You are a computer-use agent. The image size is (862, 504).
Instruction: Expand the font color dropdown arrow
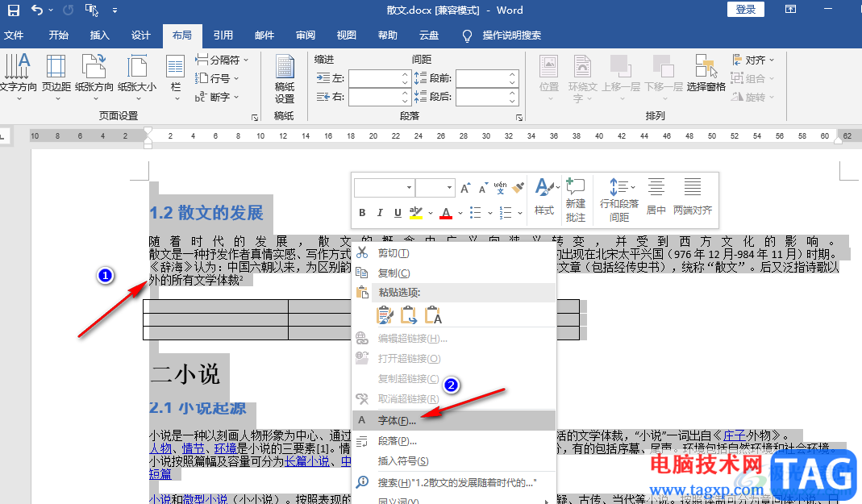coord(460,213)
